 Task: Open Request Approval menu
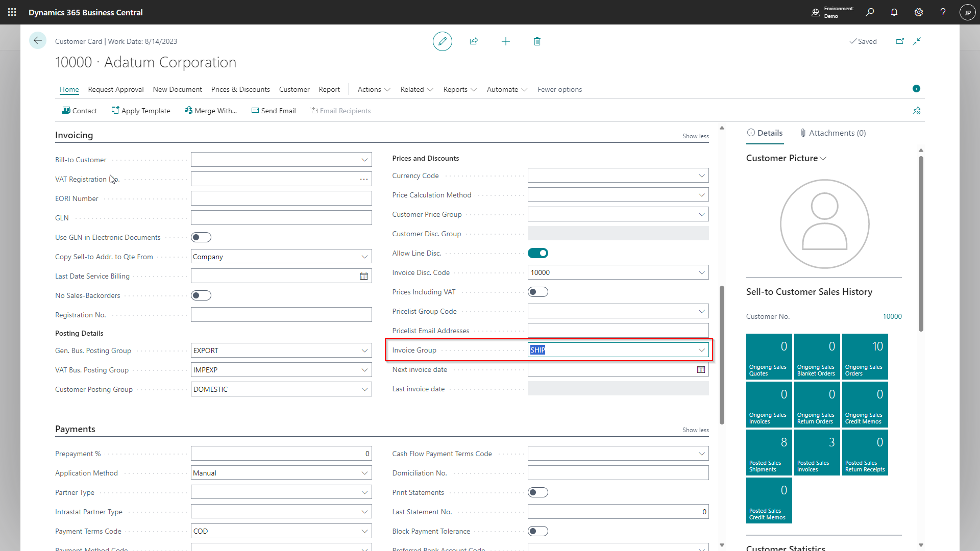(x=116, y=89)
